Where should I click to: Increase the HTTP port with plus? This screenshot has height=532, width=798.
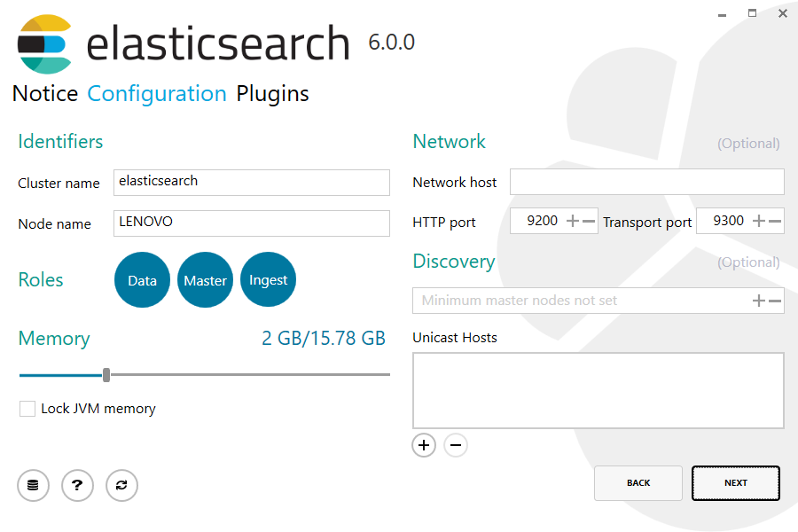pyautogui.click(x=573, y=221)
